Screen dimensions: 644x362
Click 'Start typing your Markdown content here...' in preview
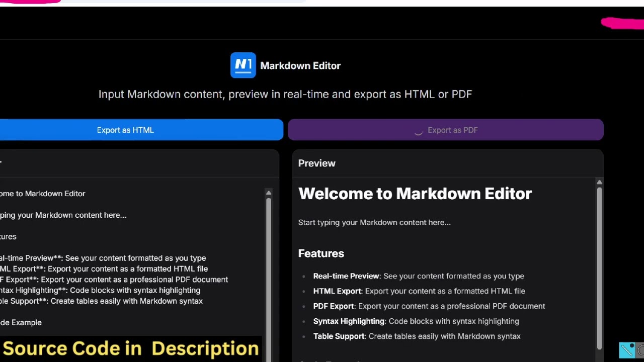(x=374, y=222)
